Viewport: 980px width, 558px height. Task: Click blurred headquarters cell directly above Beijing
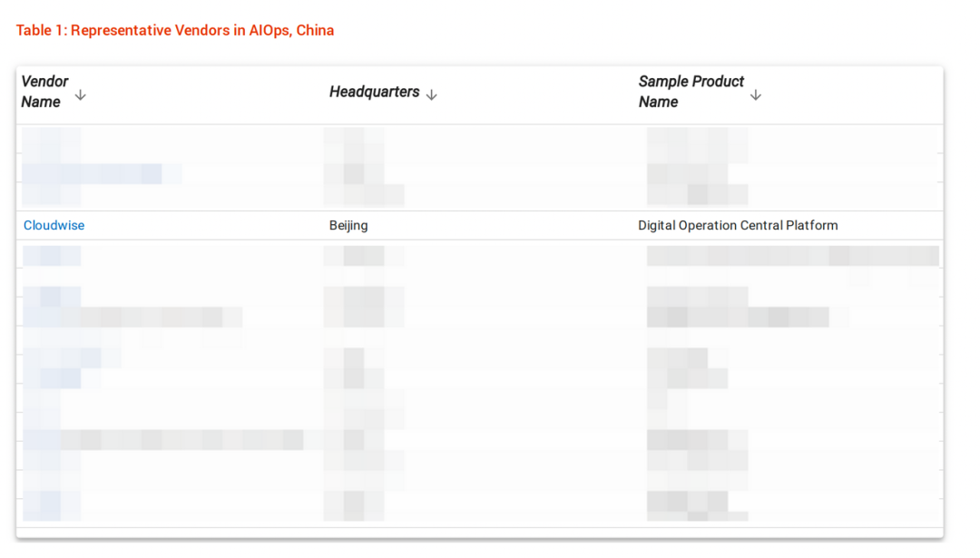363,194
